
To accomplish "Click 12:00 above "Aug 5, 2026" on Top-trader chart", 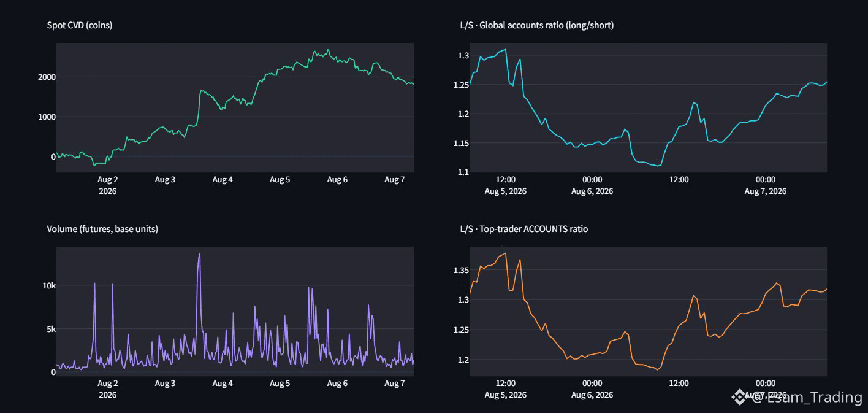I will click(x=506, y=384).
